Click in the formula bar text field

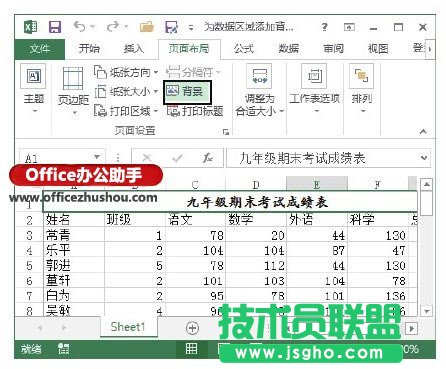[328, 158]
